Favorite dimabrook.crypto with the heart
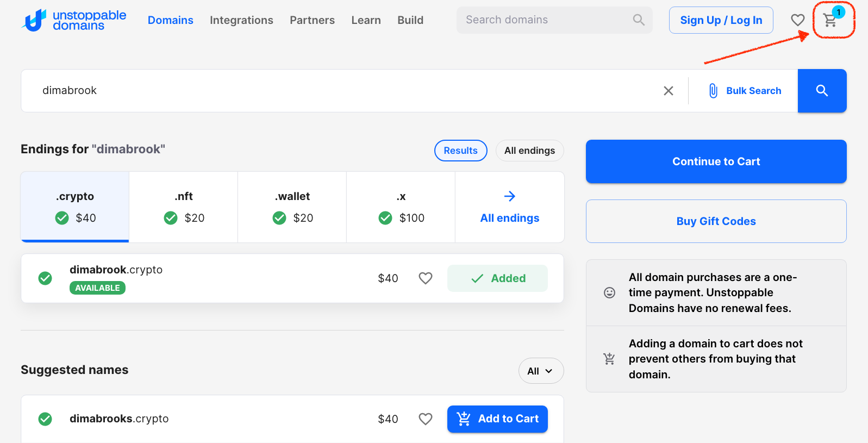The height and width of the screenshot is (443, 868). pos(426,278)
